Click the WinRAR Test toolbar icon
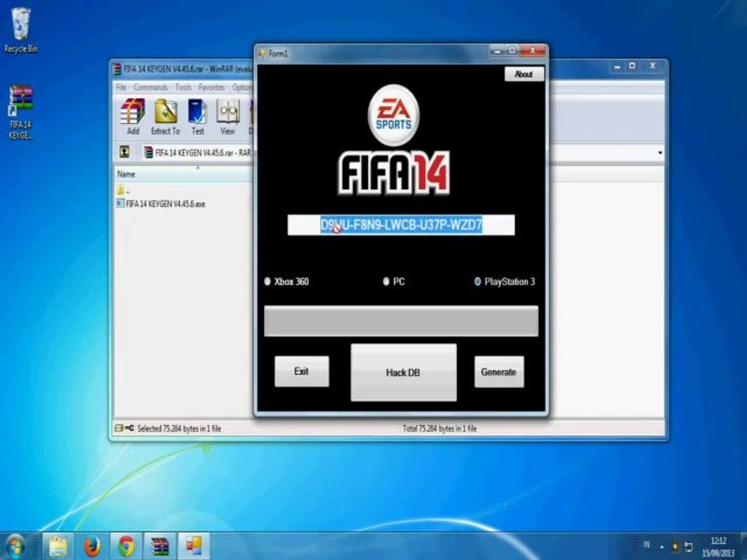 pyautogui.click(x=198, y=117)
